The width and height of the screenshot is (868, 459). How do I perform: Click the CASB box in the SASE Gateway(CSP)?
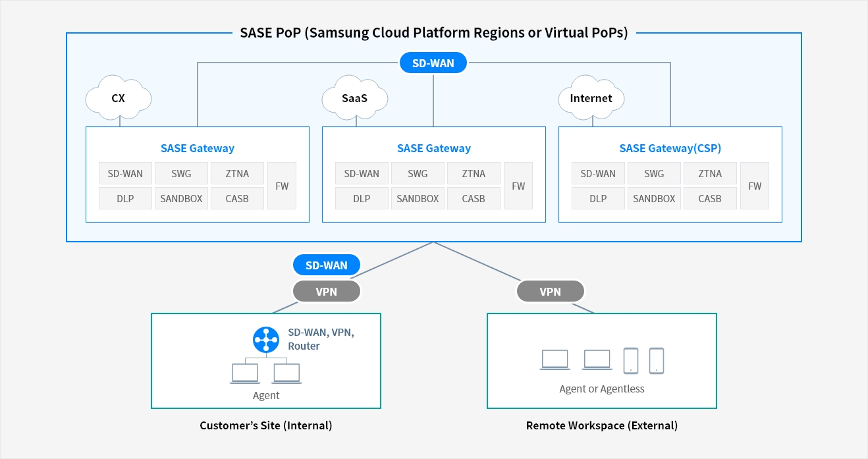click(x=710, y=198)
